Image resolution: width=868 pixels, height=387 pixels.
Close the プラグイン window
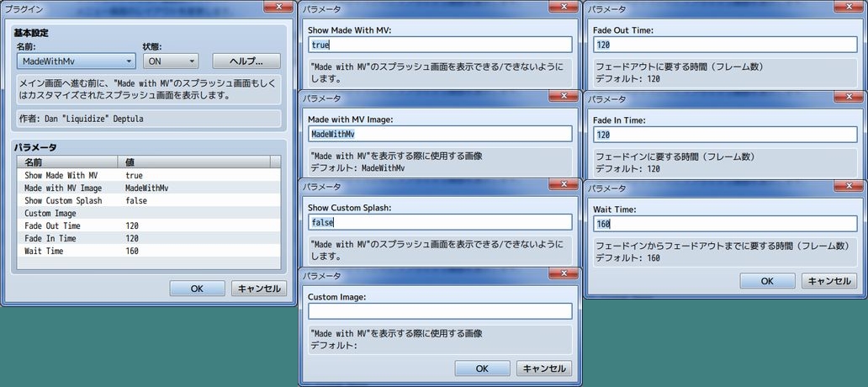coord(278,7)
